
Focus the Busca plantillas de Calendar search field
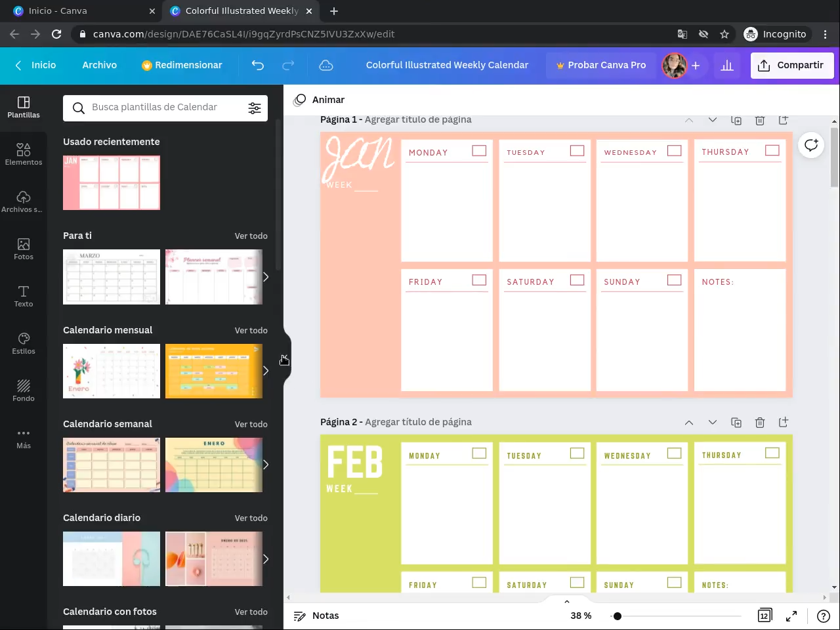[165, 108]
